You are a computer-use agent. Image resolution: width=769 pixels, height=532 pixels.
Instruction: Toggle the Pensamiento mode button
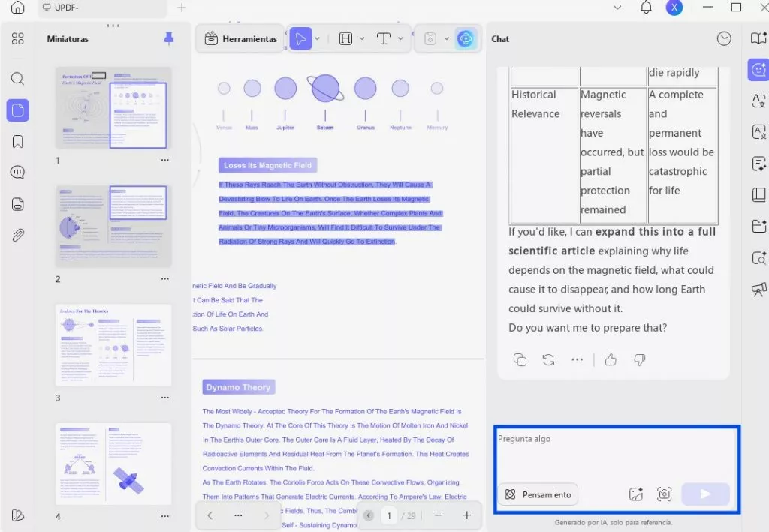tap(538, 494)
